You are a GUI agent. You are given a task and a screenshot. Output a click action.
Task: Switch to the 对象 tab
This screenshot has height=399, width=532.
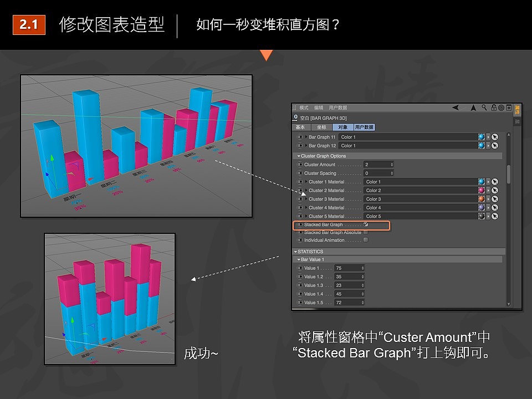click(x=342, y=127)
